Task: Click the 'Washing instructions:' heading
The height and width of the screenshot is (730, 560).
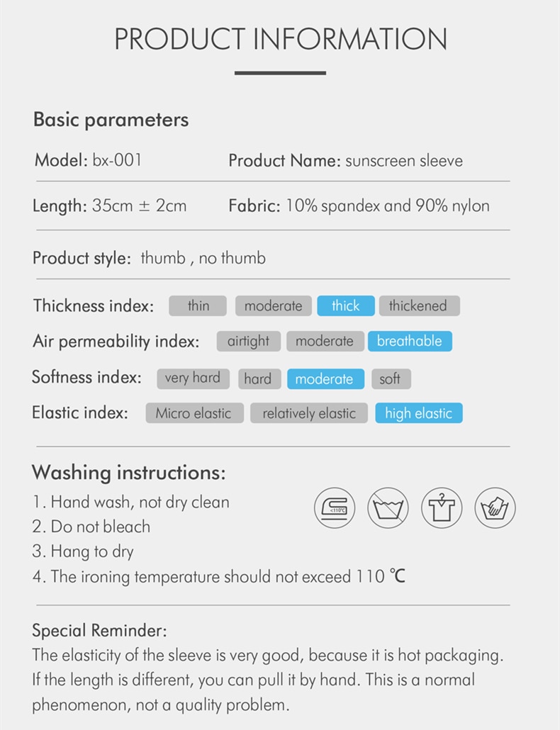Action: point(128,473)
